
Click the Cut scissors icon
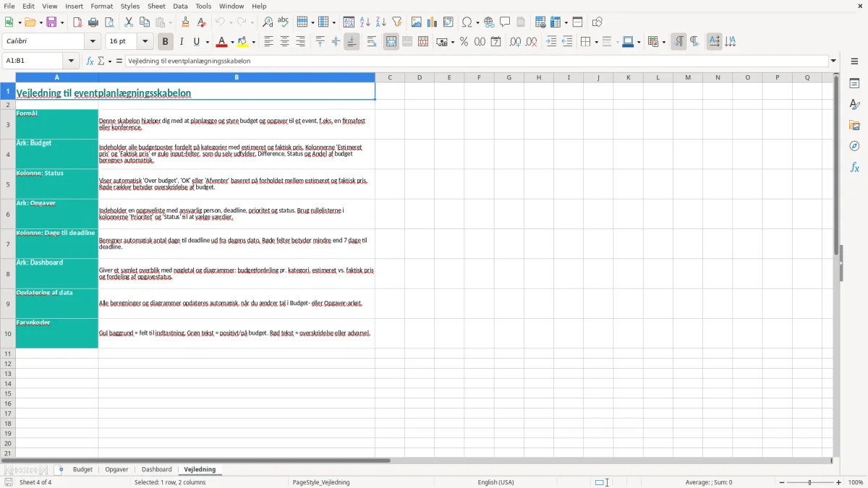click(129, 22)
